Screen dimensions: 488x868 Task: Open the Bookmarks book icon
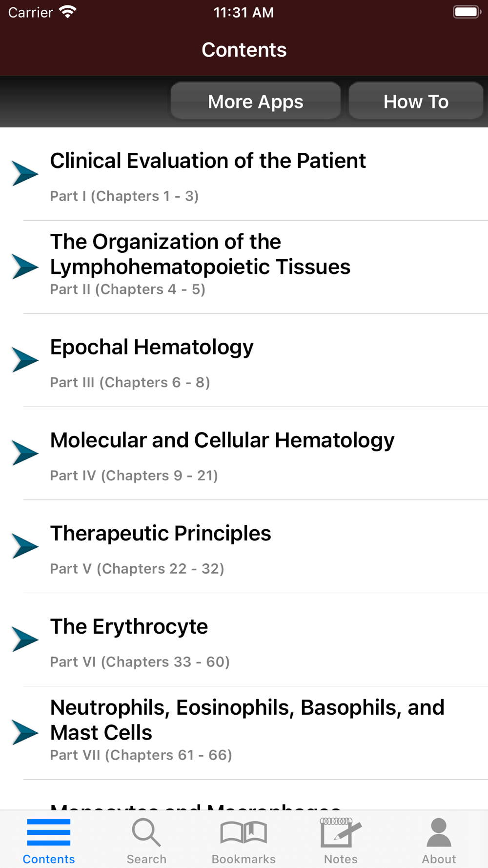click(244, 832)
